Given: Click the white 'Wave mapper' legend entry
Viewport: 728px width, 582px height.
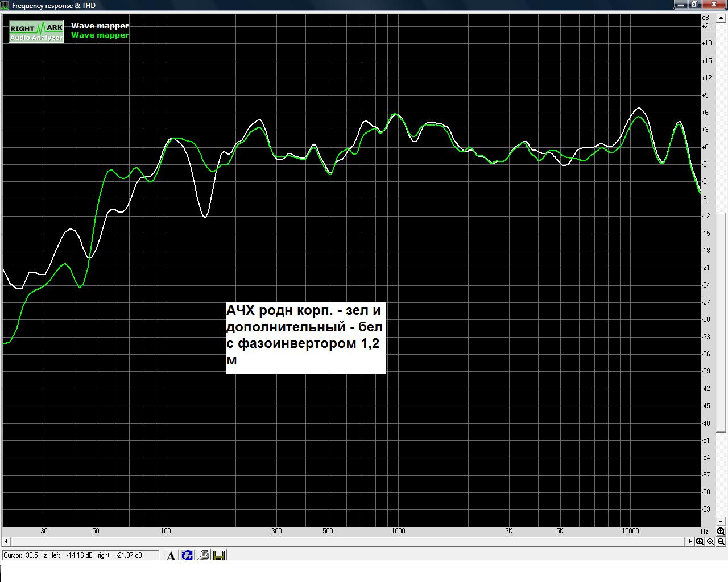Looking at the screenshot, I should (100, 26).
